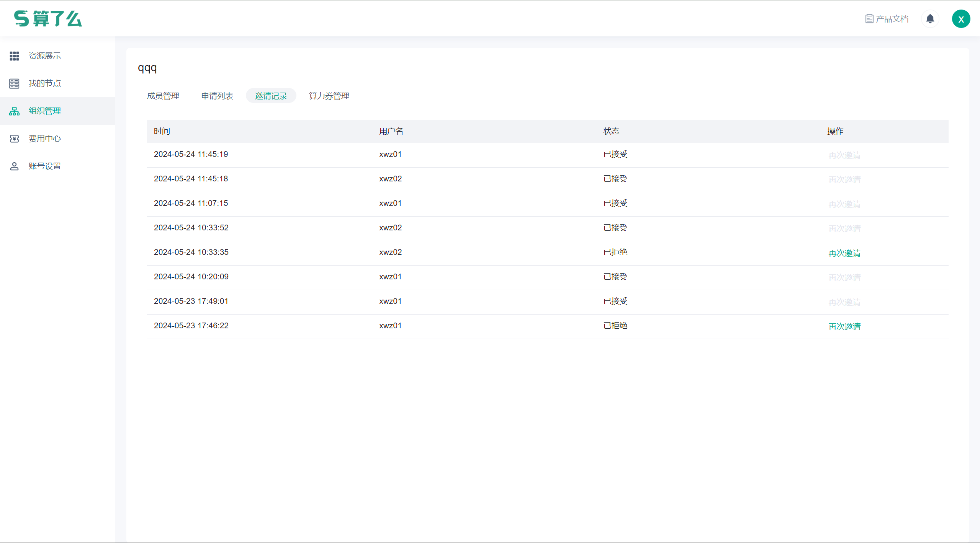Click the 组织管理 hierarchy icon
The width and height of the screenshot is (980, 543).
point(14,111)
